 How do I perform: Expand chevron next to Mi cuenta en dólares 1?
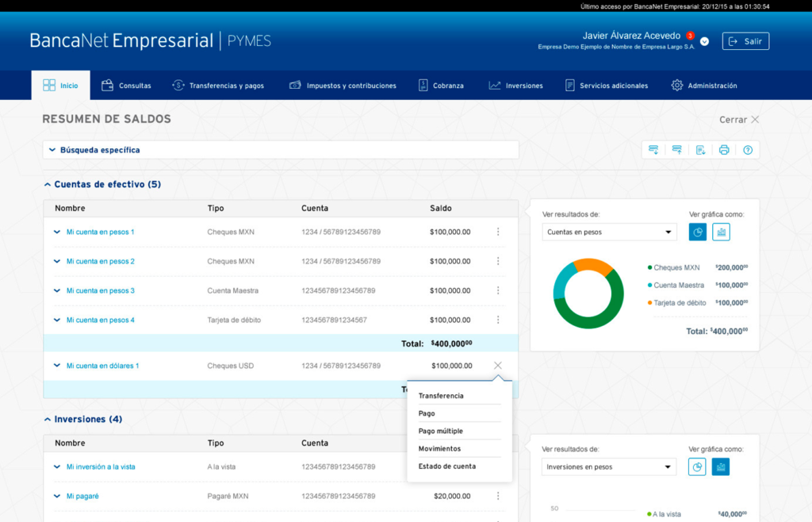tap(57, 366)
